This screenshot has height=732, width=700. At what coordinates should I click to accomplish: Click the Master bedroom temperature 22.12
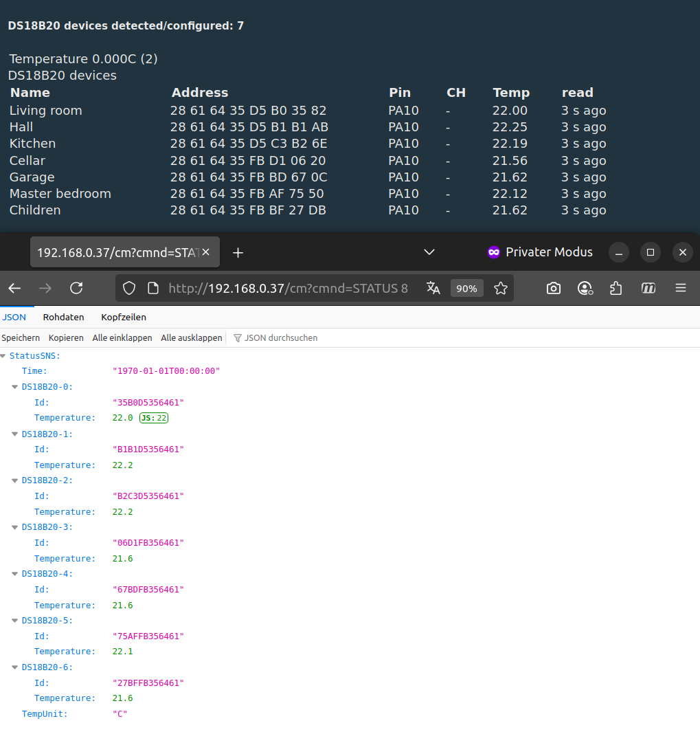coord(510,194)
